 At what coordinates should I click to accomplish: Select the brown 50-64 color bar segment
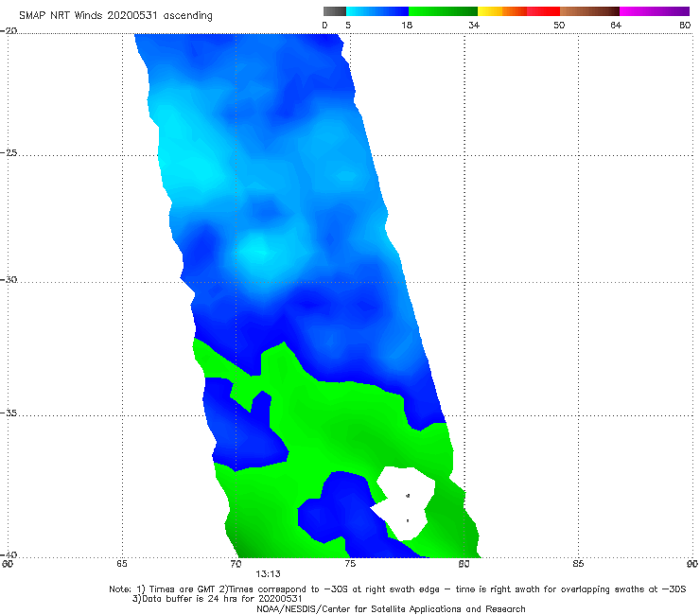click(x=589, y=11)
